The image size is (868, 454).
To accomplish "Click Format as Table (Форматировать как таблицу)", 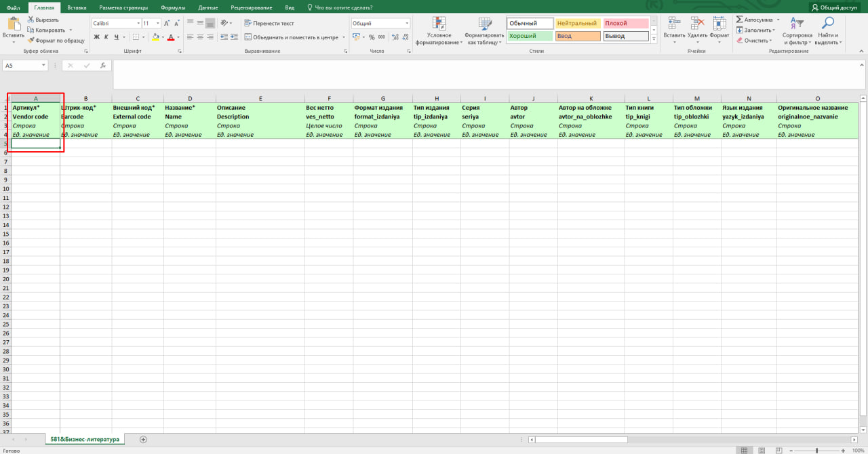I will pyautogui.click(x=484, y=30).
